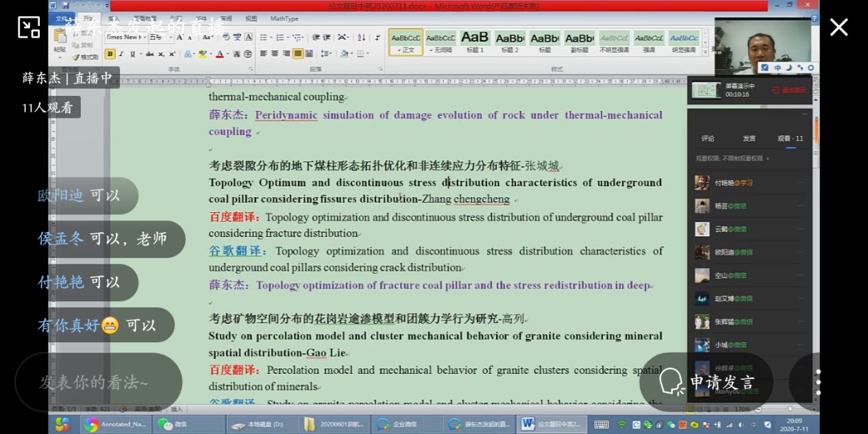This screenshot has width=868, height=434.
Task: Click the Clear Formatting icon
Action: pyautogui.click(x=225, y=37)
